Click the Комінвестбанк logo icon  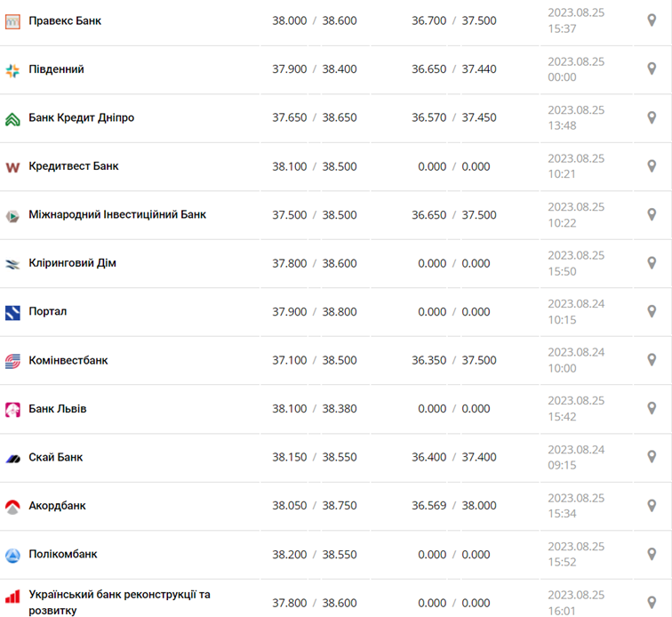point(12,361)
